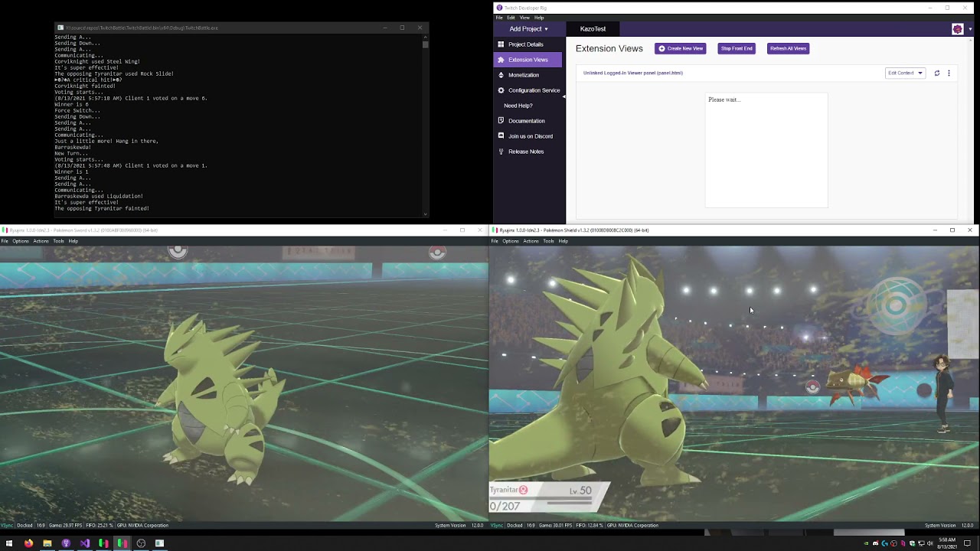Open File Explorer from the taskbar
This screenshot has height=551, width=980.
(47, 543)
